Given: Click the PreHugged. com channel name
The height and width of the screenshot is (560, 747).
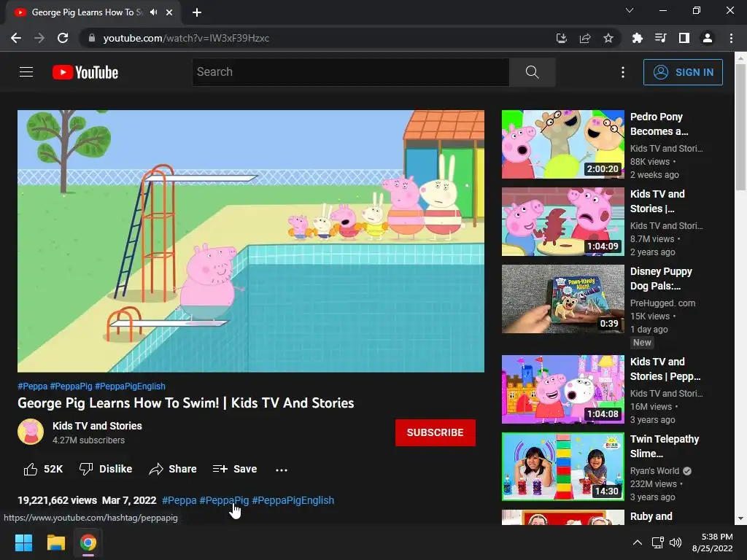Looking at the screenshot, I should [x=662, y=303].
